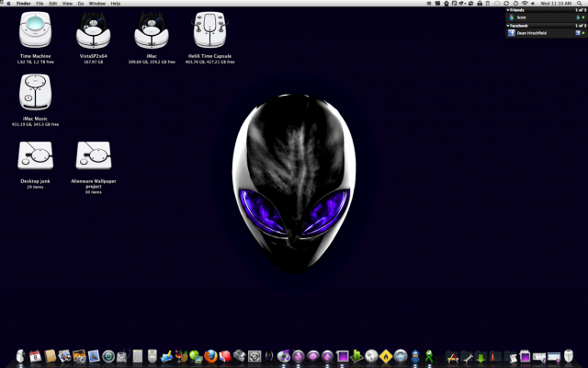Open the iMac Music drive icon
Image resolution: width=588 pixels, height=368 pixels.
(35, 92)
